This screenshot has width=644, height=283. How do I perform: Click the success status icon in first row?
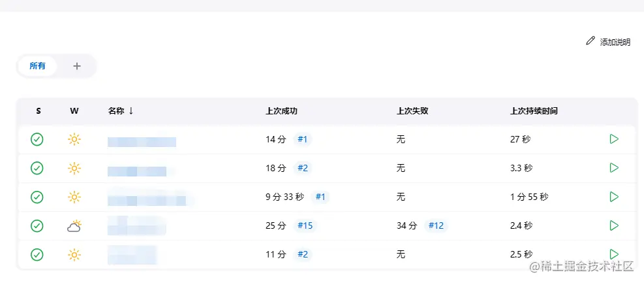coord(37,139)
